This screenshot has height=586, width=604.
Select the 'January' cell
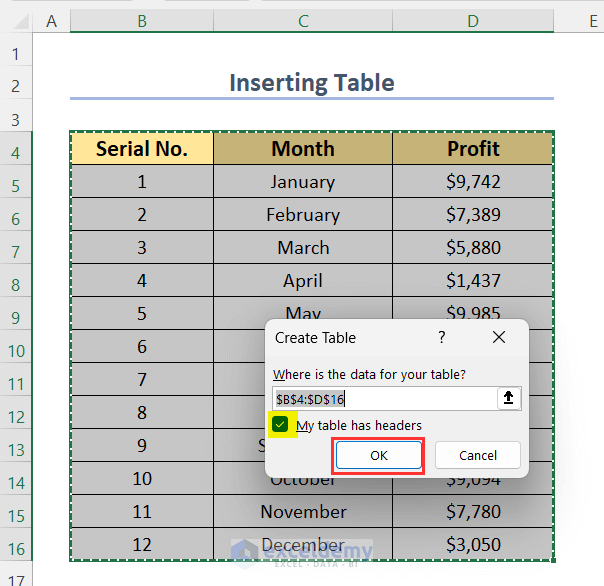(303, 182)
